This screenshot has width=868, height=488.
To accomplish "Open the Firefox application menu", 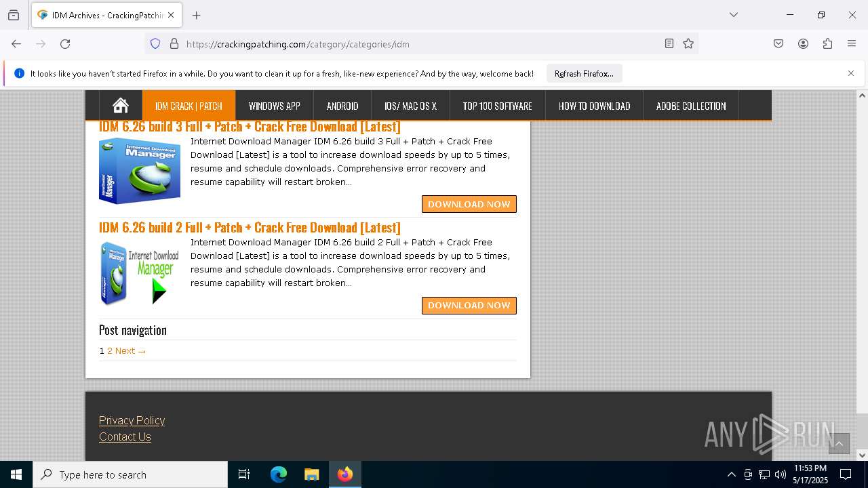I will (x=852, y=44).
